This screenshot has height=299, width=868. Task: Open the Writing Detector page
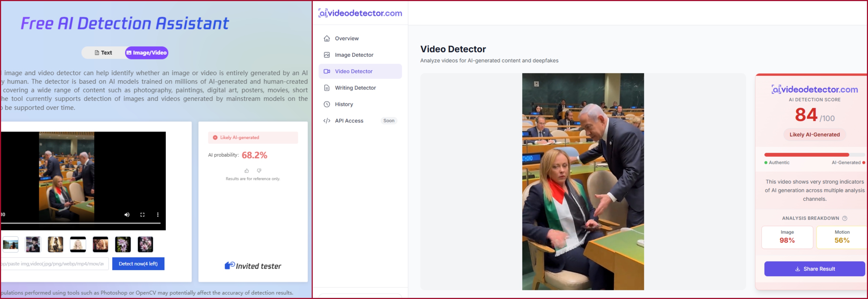point(355,88)
